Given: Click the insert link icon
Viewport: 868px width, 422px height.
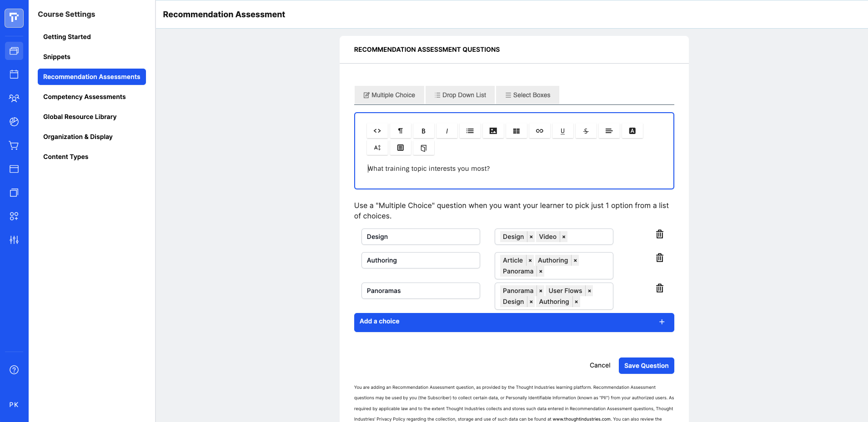Looking at the screenshot, I should tap(539, 130).
